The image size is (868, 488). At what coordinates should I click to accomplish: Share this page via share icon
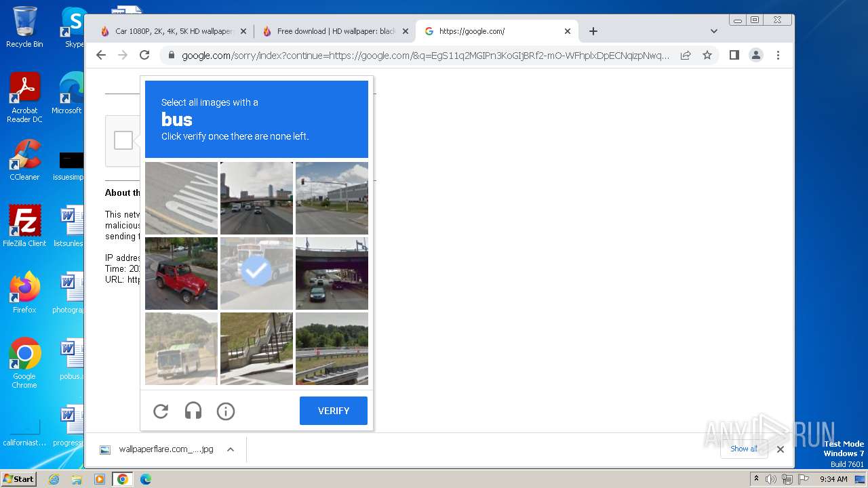pyautogui.click(x=686, y=56)
